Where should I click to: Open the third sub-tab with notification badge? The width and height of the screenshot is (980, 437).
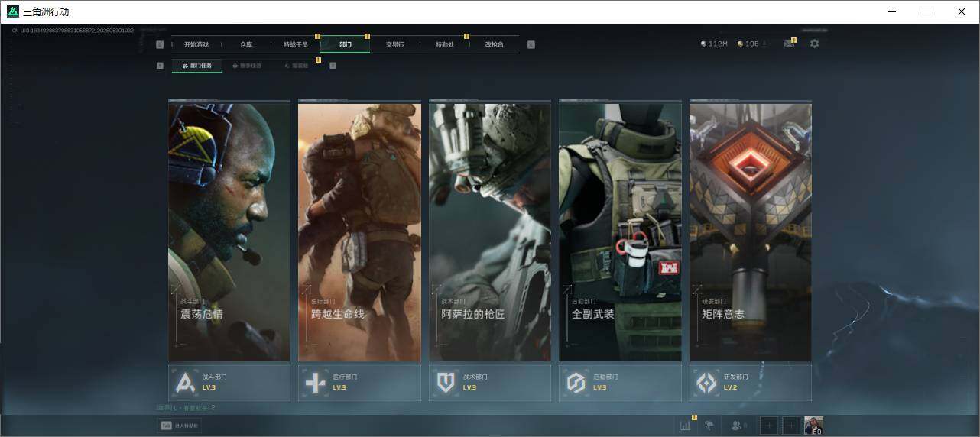[x=297, y=66]
